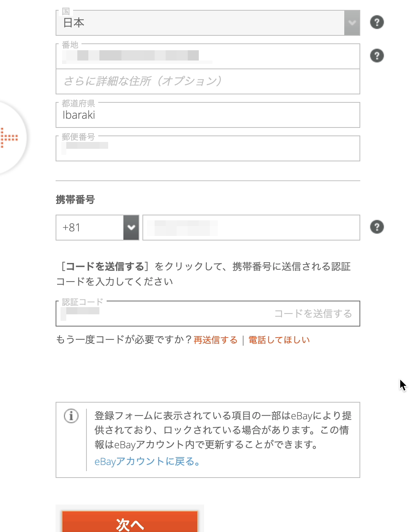Click the orange dotted arrow circle
The width and height of the screenshot is (409, 532).
coord(11,137)
